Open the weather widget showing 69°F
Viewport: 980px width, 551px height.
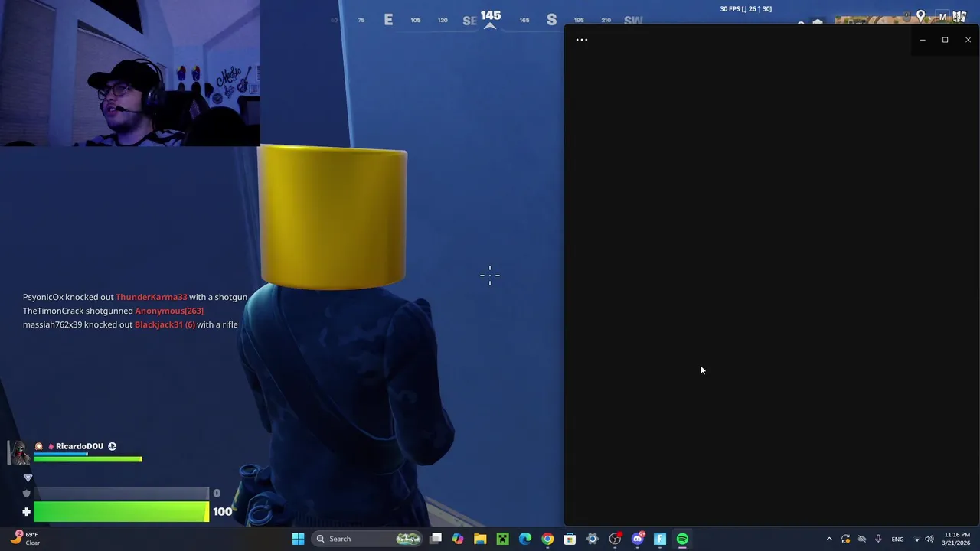[x=25, y=539]
